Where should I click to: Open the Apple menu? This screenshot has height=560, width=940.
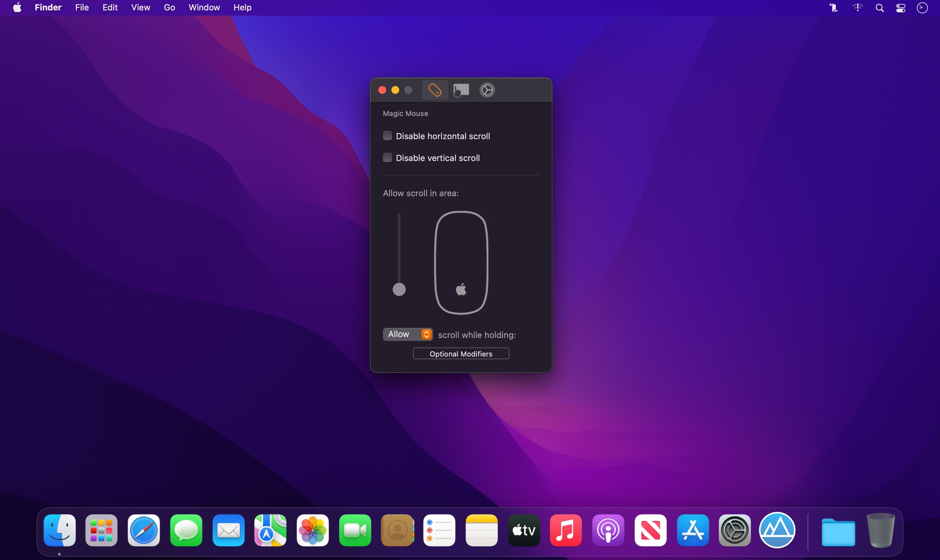pos(17,7)
